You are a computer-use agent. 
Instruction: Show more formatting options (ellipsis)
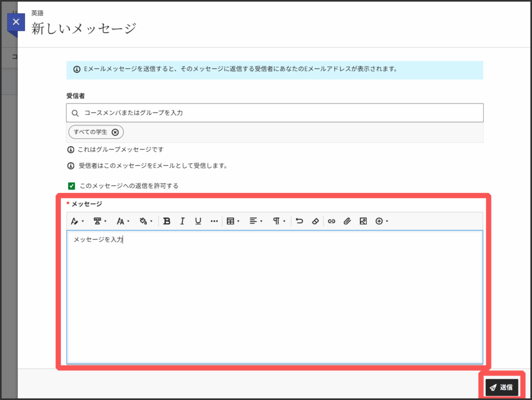[x=214, y=221]
